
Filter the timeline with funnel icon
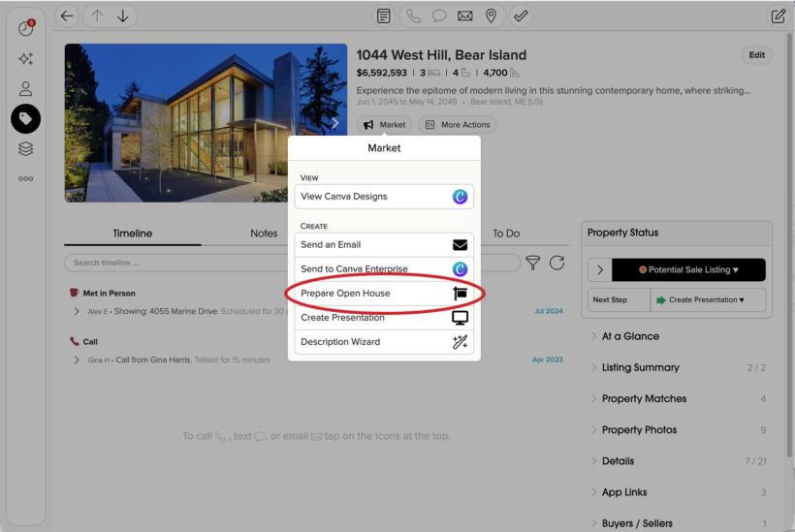coord(533,263)
